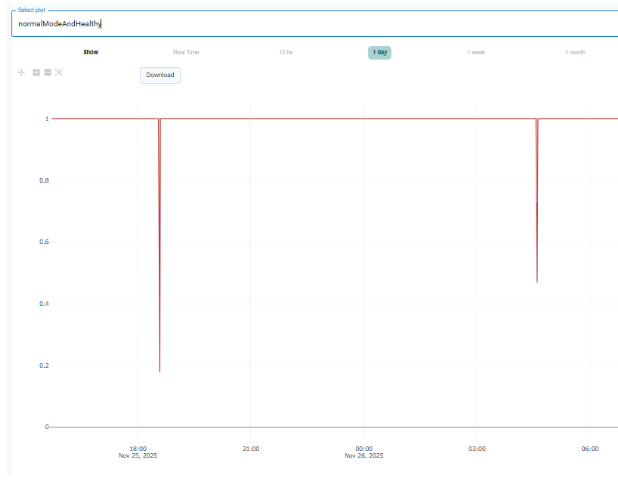
Task: Click the zoom in plus icon
Action: [36, 73]
